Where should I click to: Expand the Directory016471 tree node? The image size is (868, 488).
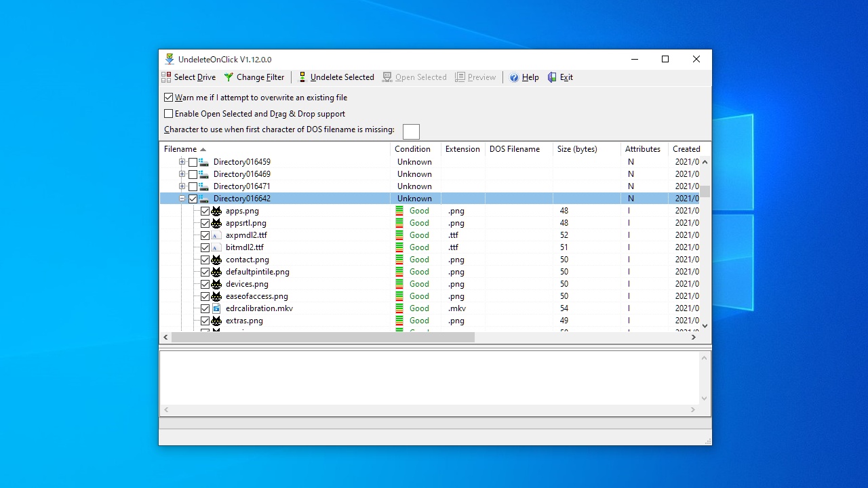182,186
